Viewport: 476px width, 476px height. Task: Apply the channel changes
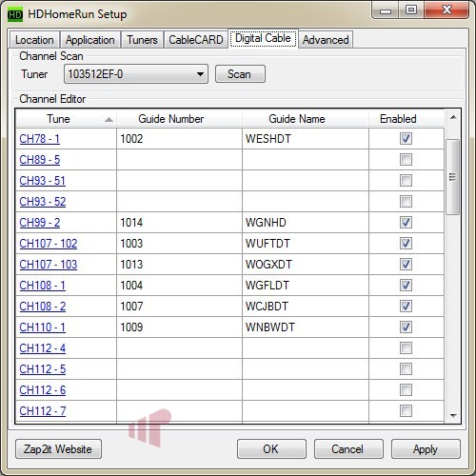click(426, 449)
